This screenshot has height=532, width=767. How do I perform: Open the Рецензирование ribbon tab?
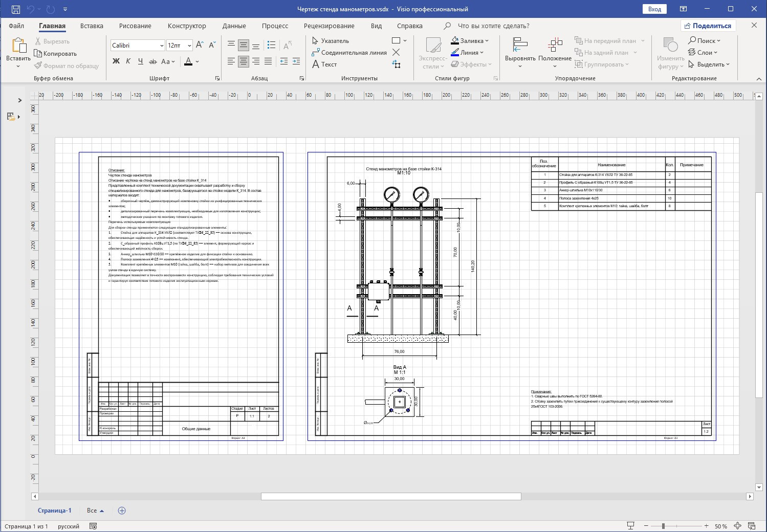[x=328, y=26]
